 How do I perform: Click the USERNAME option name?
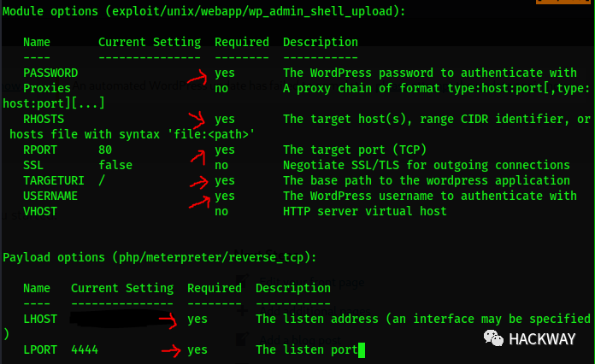[50, 196]
